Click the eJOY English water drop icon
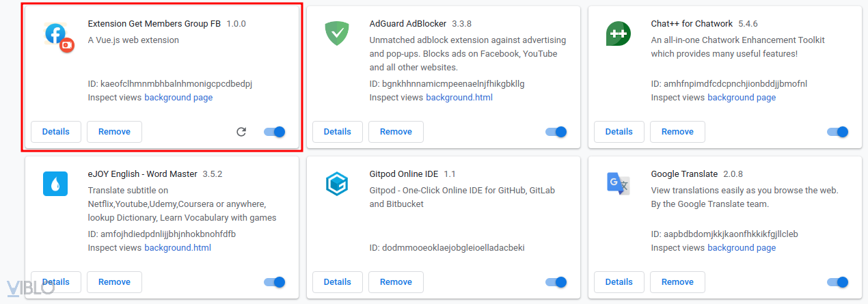The height and width of the screenshot is (304, 868). pos(55,184)
